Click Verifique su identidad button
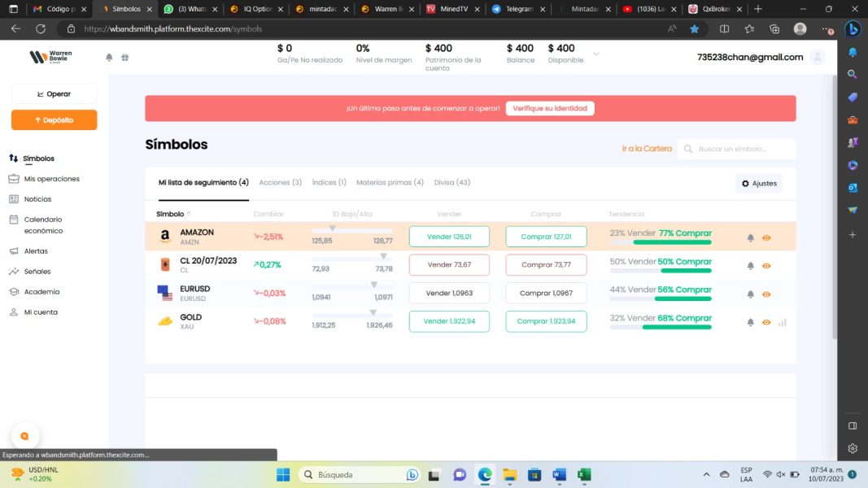The width and height of the screenshot is (868, 488). coord(550,108)
